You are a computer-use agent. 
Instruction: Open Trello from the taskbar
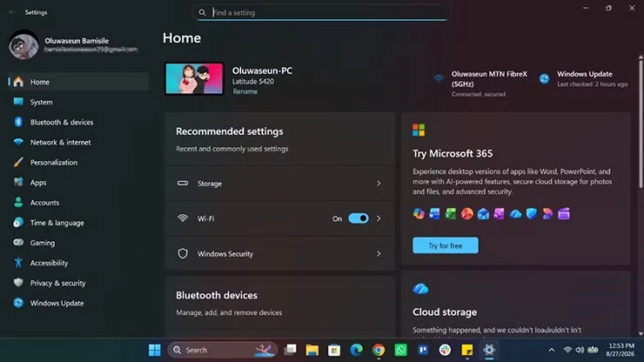click(x=423, y=350)
